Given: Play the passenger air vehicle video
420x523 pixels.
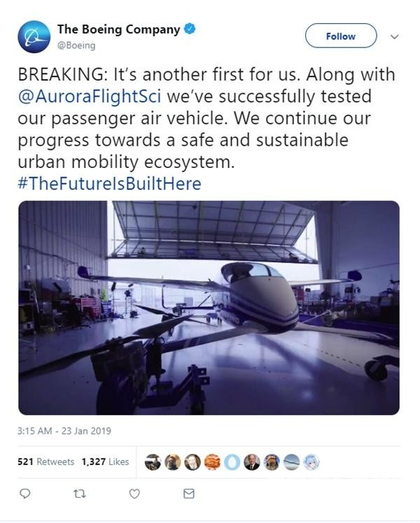Looking at the screenshot, I should click(x=209, y=307).
